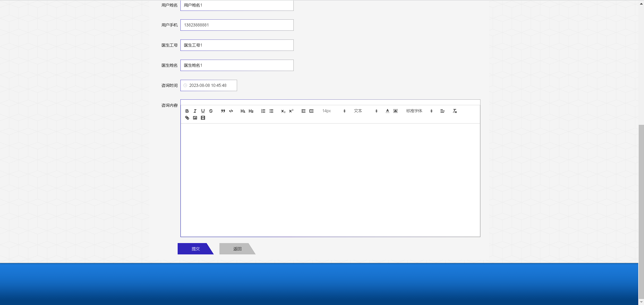The height and width of the screenshot is (305, 644).
Task: Open the text color picker
Action: pos(388,111)
